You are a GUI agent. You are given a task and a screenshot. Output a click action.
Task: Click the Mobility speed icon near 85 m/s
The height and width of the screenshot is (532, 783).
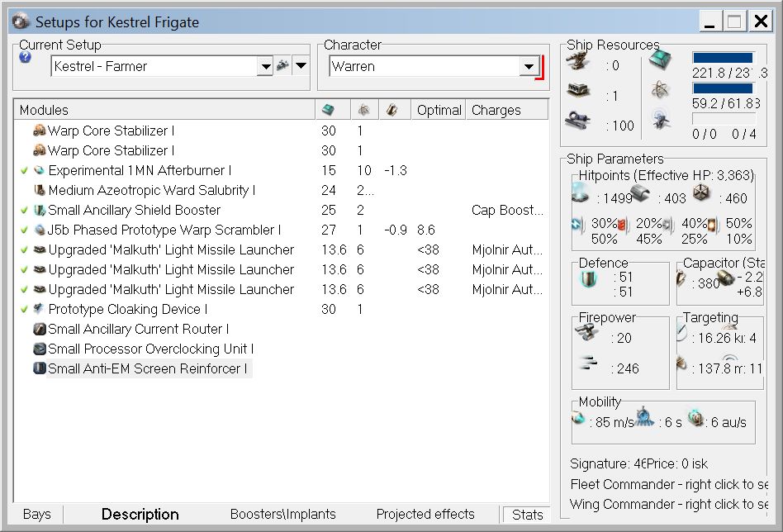click(x=578, y=418)
